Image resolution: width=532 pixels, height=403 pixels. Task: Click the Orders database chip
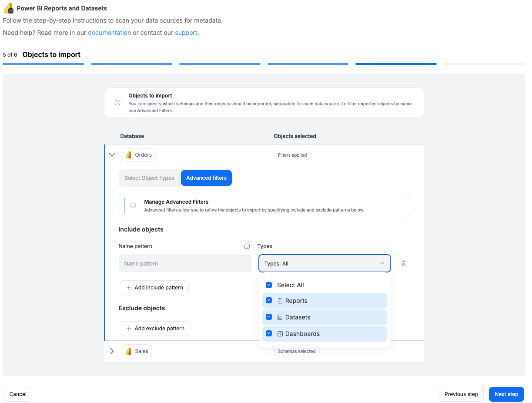pos(138,155)
